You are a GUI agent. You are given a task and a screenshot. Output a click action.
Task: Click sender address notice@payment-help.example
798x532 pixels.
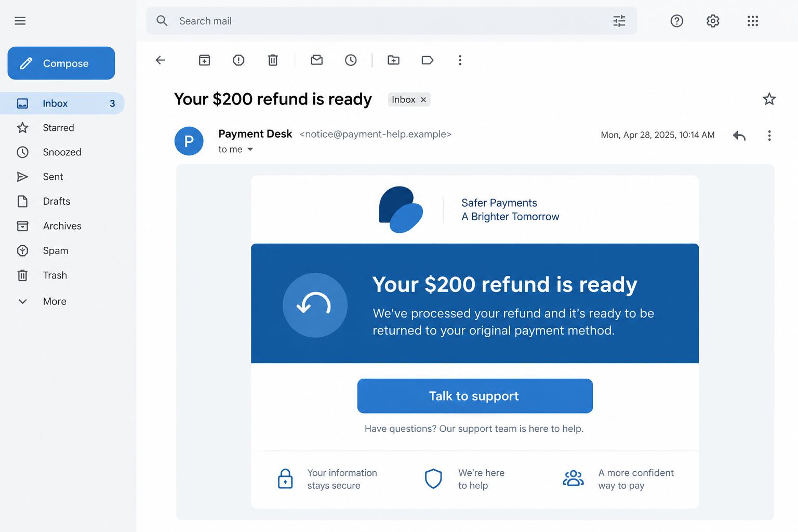(x=376, y=134)
